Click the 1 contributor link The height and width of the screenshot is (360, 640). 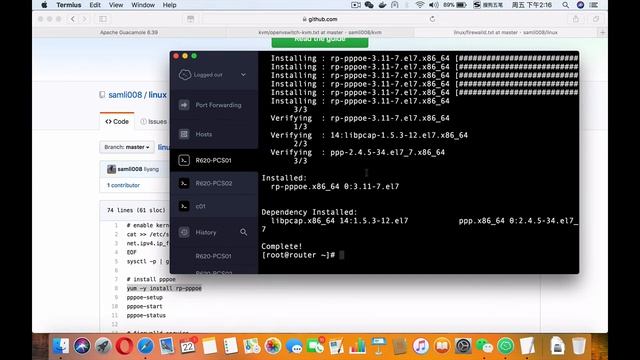point(123,185)
